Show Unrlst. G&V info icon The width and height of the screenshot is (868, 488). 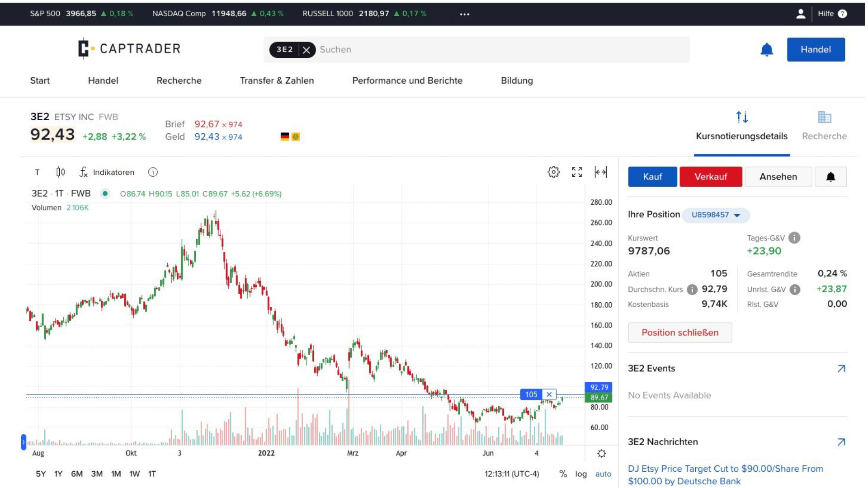click(795, 290)
